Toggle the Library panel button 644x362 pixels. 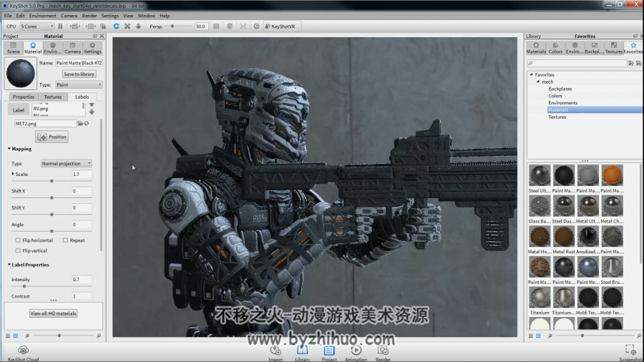(x=302, y=353)
